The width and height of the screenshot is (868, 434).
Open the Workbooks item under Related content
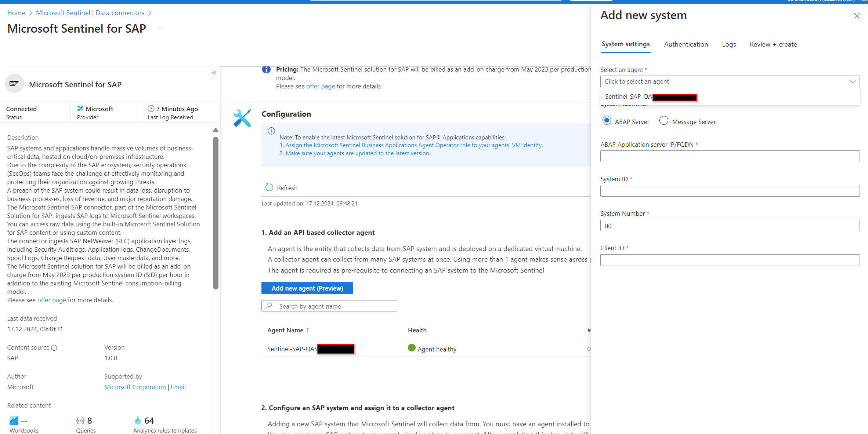point(14,420)
